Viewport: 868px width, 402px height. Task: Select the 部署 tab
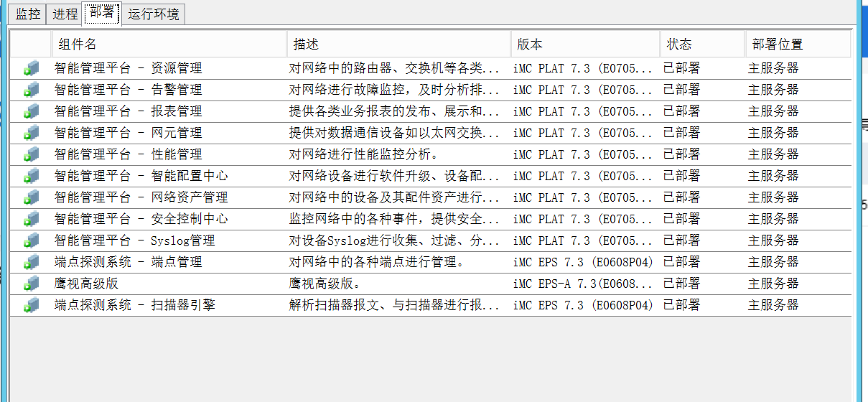pyautogui.click(x=102, y=13)
